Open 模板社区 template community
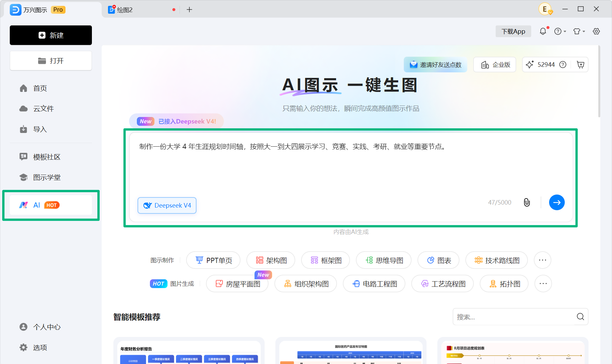The height and width of the screenshot is (364, 612). 51,157
